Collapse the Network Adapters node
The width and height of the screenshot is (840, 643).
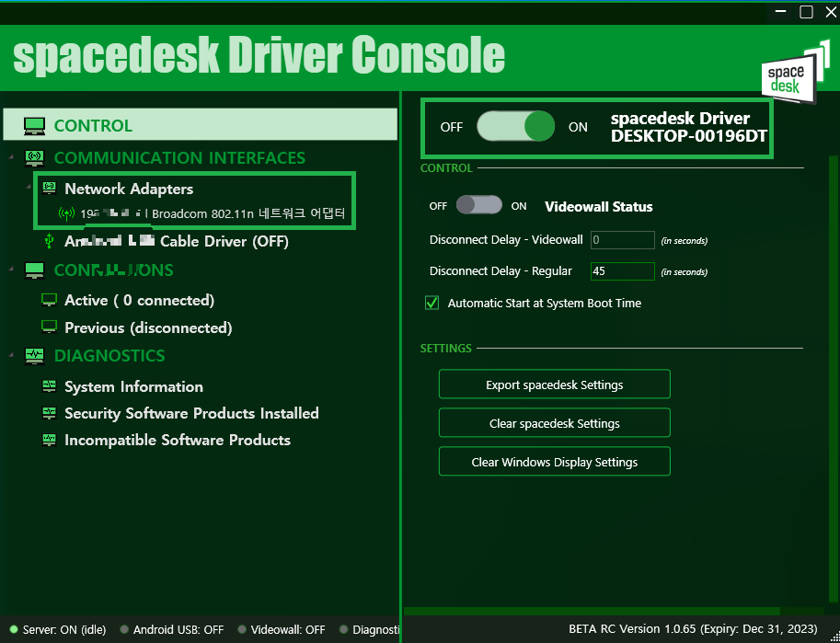(29, 187)
